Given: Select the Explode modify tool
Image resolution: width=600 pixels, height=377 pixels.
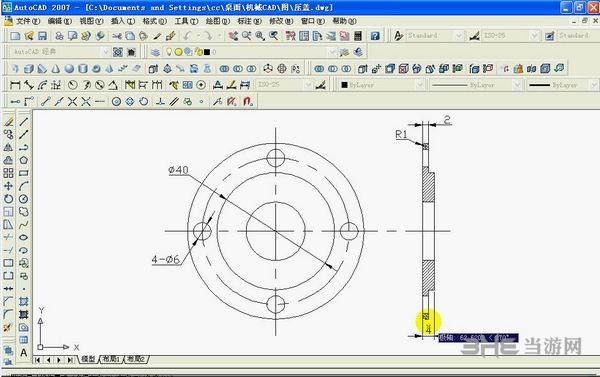Looking at the screenshot, I should (x=8, y=327).
